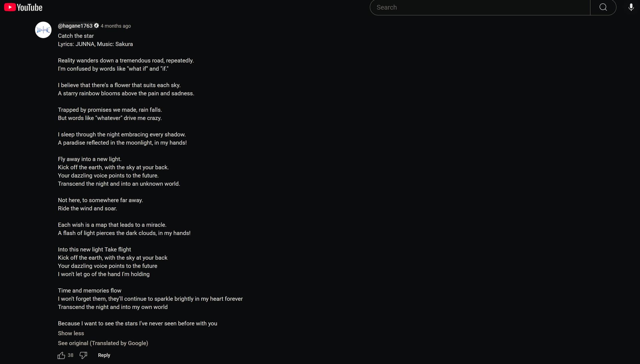Go to YouTube home via the logo
640x364 pixels.
click(23, 7)
